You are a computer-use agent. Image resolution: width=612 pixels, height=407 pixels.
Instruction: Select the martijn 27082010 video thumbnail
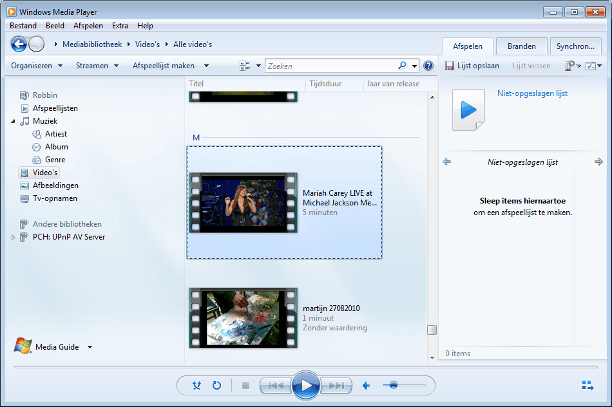tap(243, 318)
